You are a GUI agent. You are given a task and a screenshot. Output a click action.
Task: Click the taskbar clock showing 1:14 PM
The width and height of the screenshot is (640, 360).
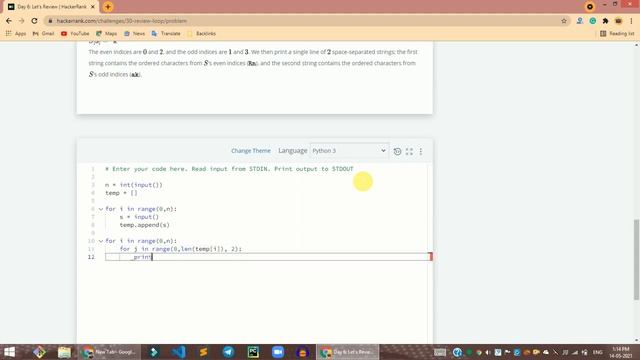(621, 352)
